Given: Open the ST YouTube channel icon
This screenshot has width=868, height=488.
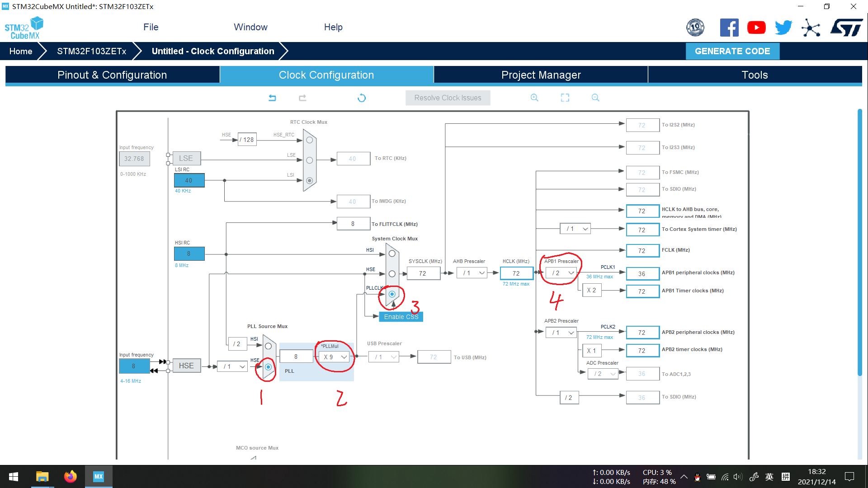Looking at the screenshot, I should coord(756,27).
